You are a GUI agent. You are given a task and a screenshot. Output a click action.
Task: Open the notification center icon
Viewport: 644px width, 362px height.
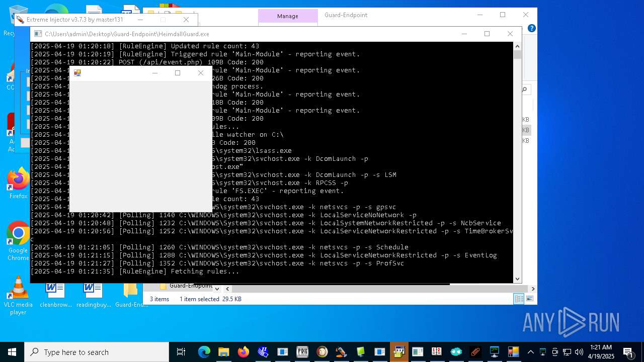tap(628, 352)
